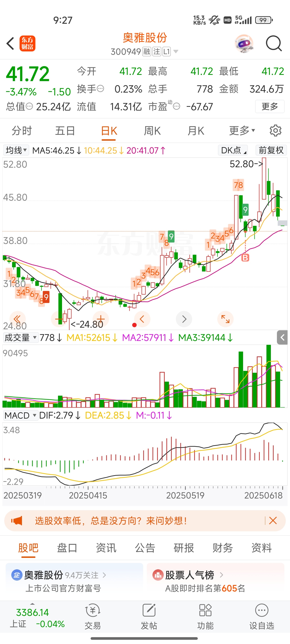Screen dimensions: 290x644
Task: Tap the 52.80-> high label
Action: click(x=246, y=164)
